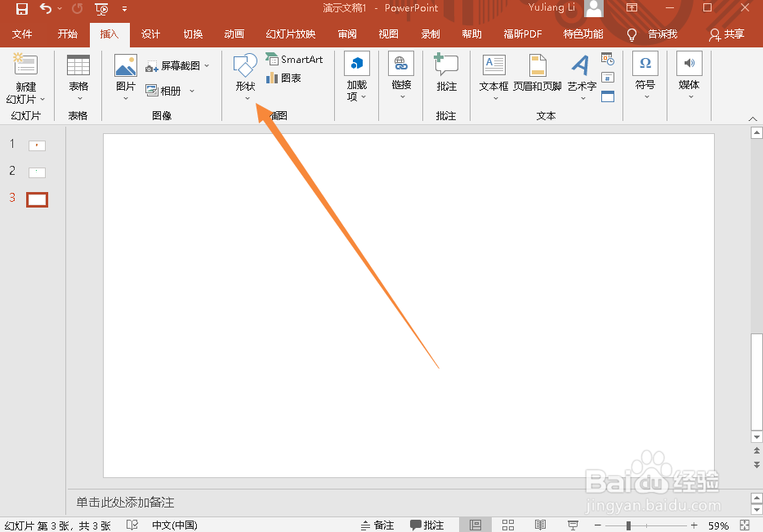Viewport: 763px width, 532px height.
Task: Open the 符号 symbols dropdown
Action: tap(645, 75)
